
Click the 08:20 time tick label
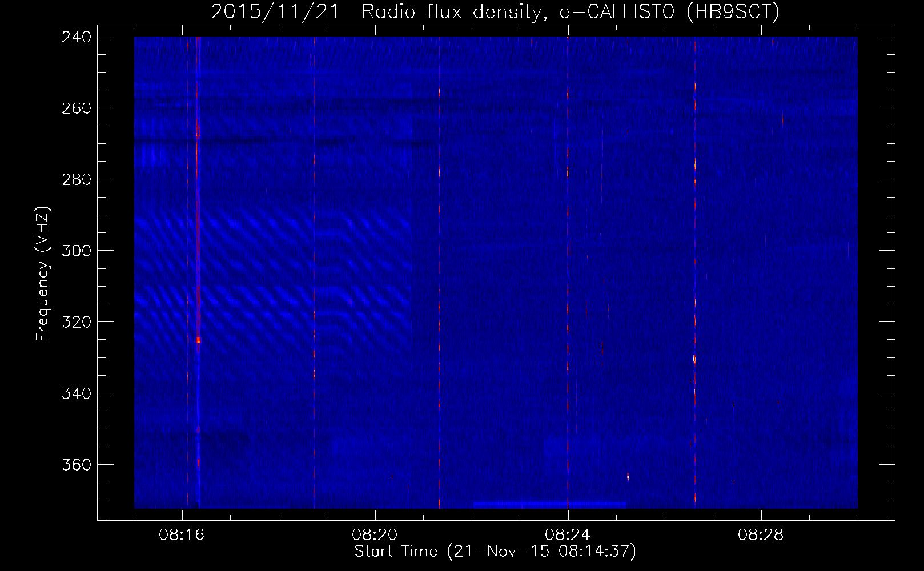click(x=375, y=536)
